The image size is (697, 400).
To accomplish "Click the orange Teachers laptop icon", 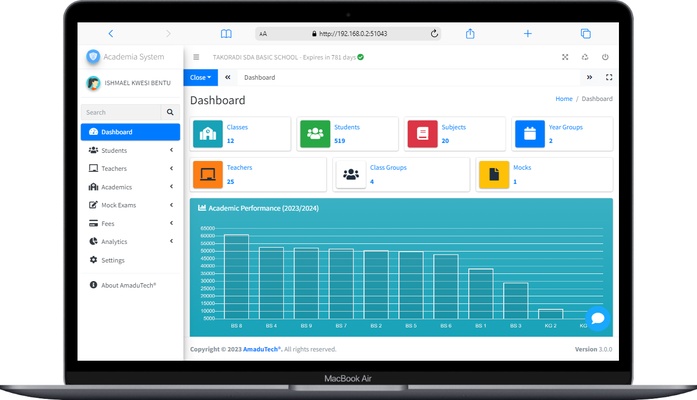I will (x=208, y=175).
